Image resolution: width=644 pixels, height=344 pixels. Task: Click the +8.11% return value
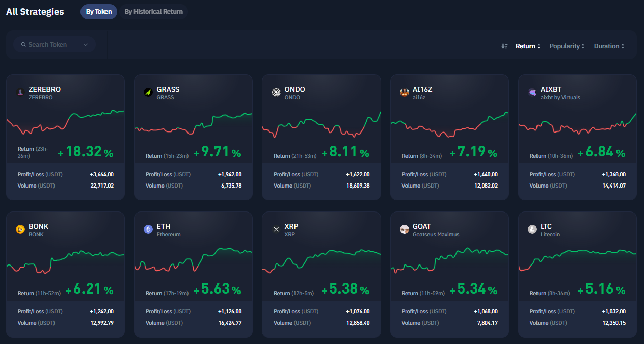345,152
